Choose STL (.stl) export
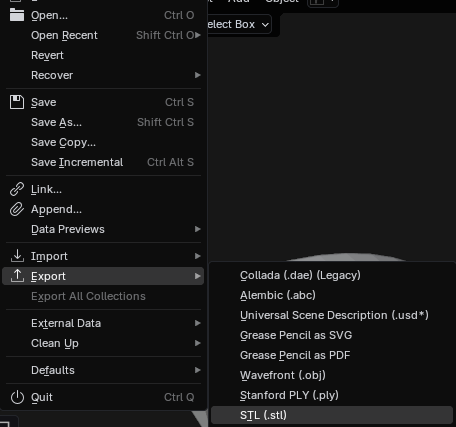The width and height of the screenshot is (456, 427). point(332,415)
